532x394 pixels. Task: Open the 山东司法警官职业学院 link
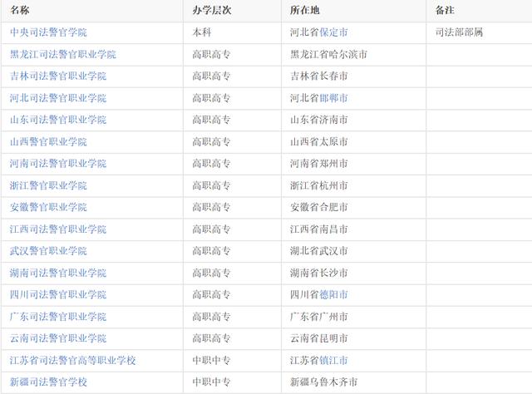coord(58,120)
